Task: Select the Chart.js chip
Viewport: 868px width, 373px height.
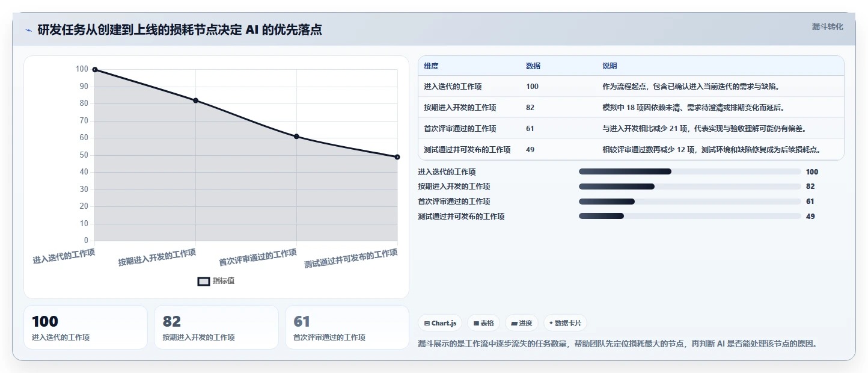Action: point(440,323)
